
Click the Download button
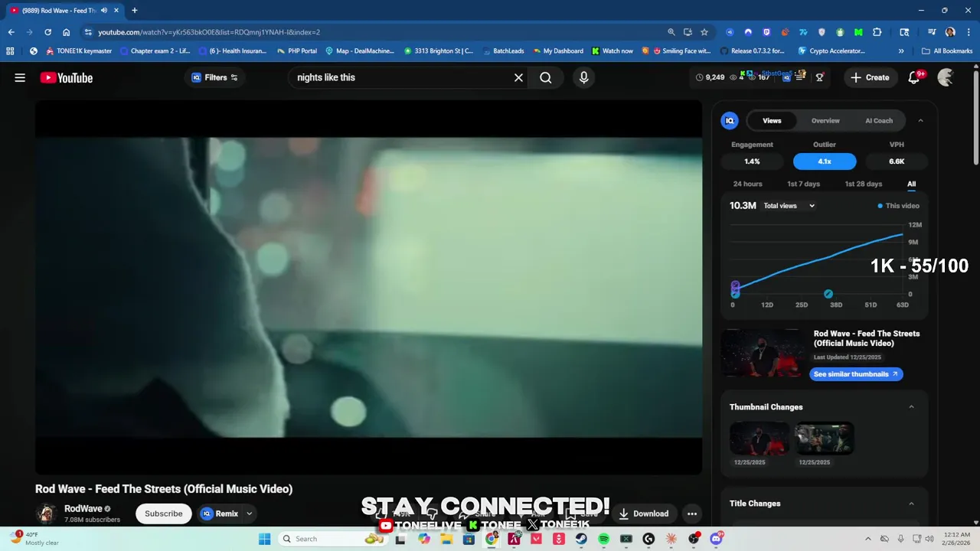[644, 514]
